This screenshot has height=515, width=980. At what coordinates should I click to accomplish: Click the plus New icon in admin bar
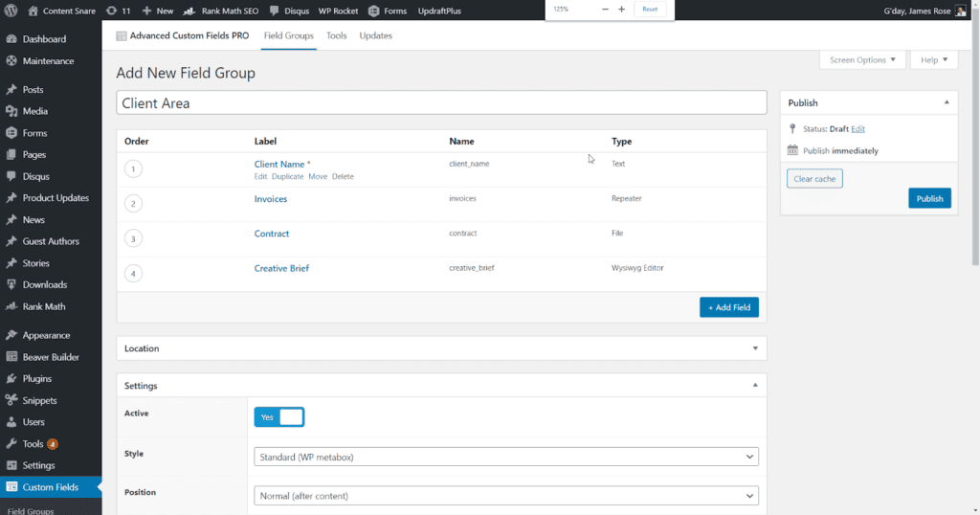(146, 11)
